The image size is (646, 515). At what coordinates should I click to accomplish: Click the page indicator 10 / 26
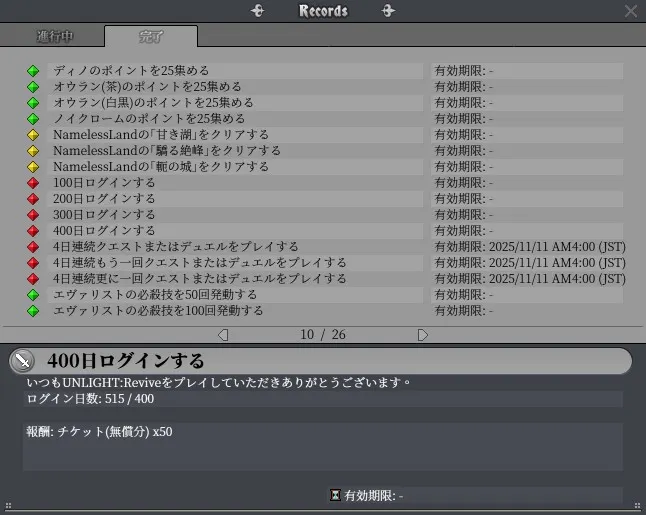(323, 335)
